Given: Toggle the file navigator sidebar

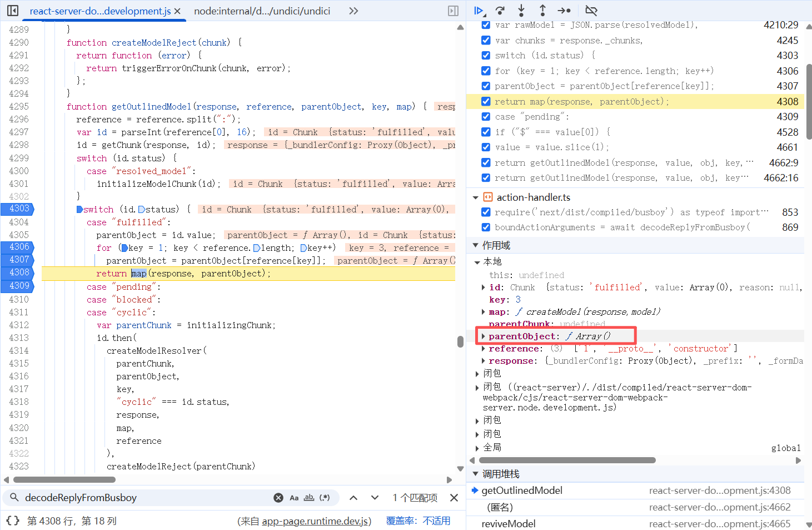Looking at the screenshot, I should (13, 11).
